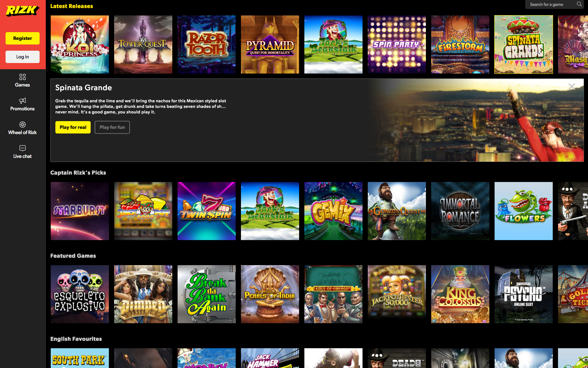Open the Esqueleto Explosivo game tile

click(x=80, y=294)
